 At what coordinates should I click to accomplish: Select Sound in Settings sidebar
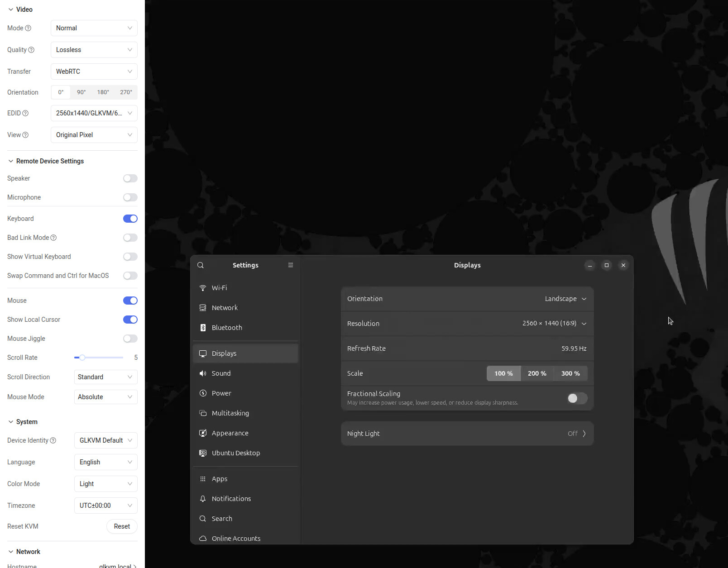221,373
